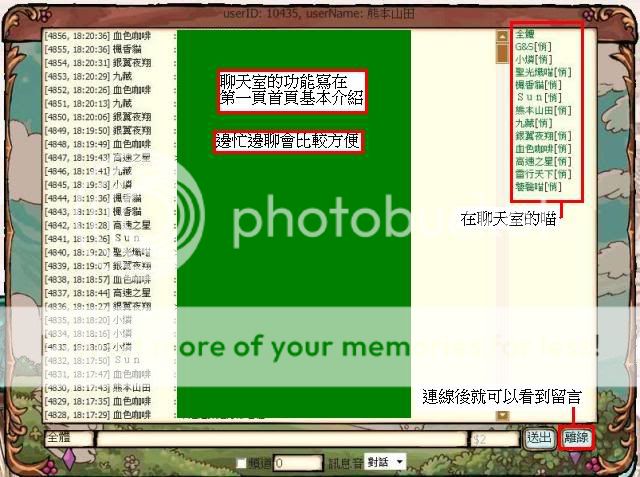Click the chat message input field
The image size is (640, 477).
click(x=282, y=439)
